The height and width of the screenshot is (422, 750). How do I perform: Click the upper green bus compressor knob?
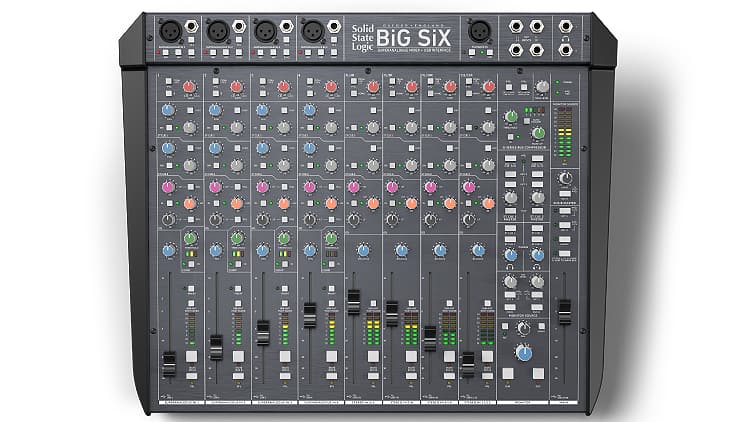(x=511, y=117)
